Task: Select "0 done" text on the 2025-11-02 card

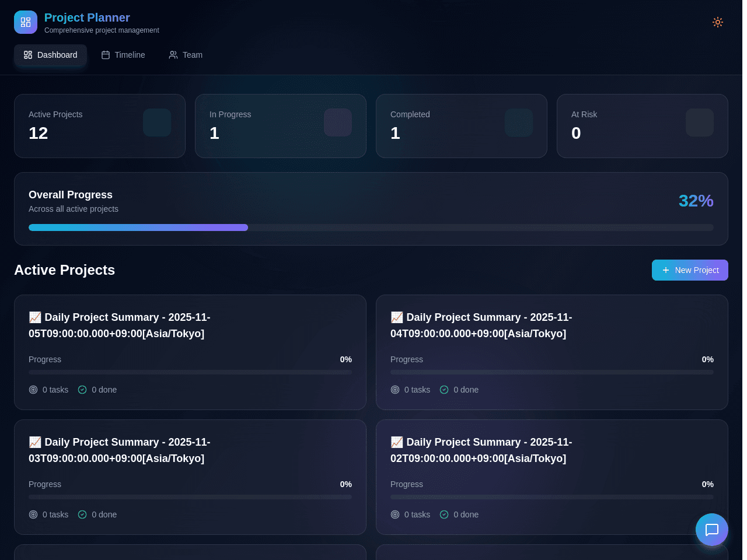Action: pos(466,514)
